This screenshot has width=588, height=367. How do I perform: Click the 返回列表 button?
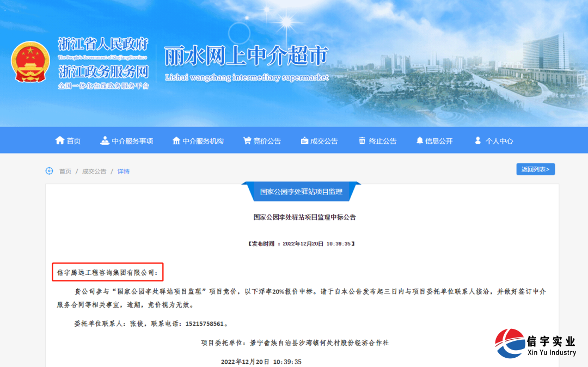pos(535,169)
